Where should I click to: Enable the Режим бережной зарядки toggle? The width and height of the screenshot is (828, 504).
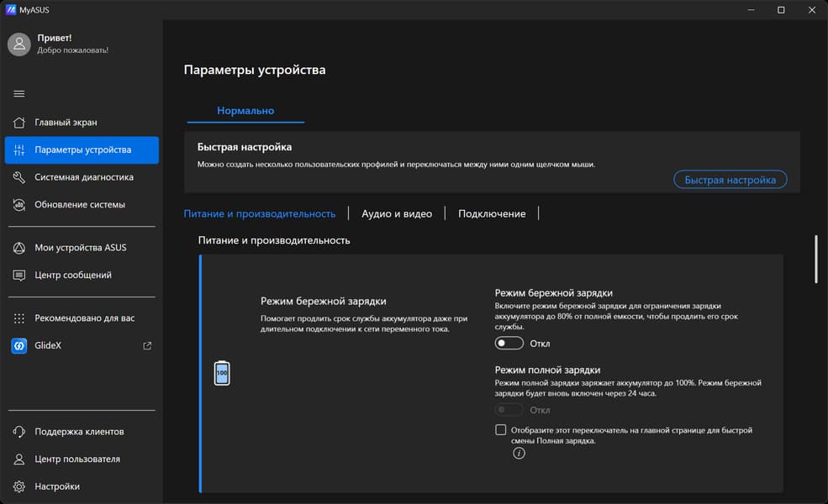coord(509,343)
